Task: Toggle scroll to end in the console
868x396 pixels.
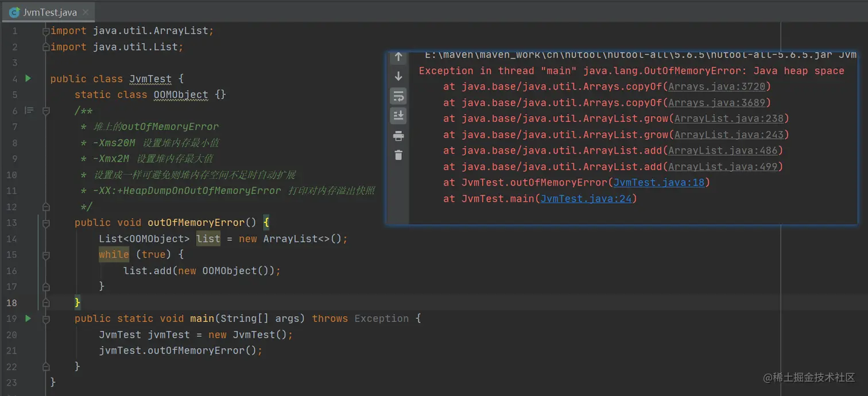Action: point(398,116)
